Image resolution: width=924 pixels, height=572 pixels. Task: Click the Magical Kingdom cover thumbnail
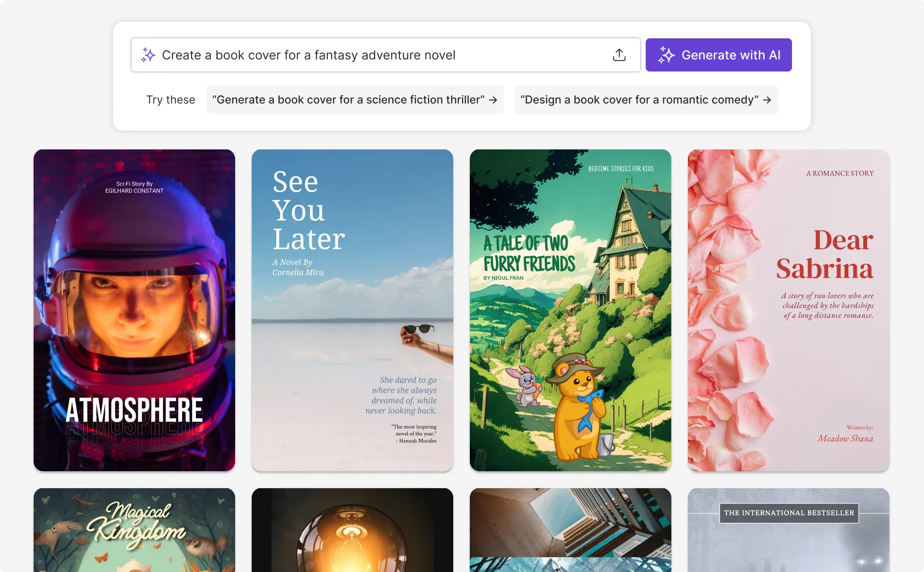[134, 530]
